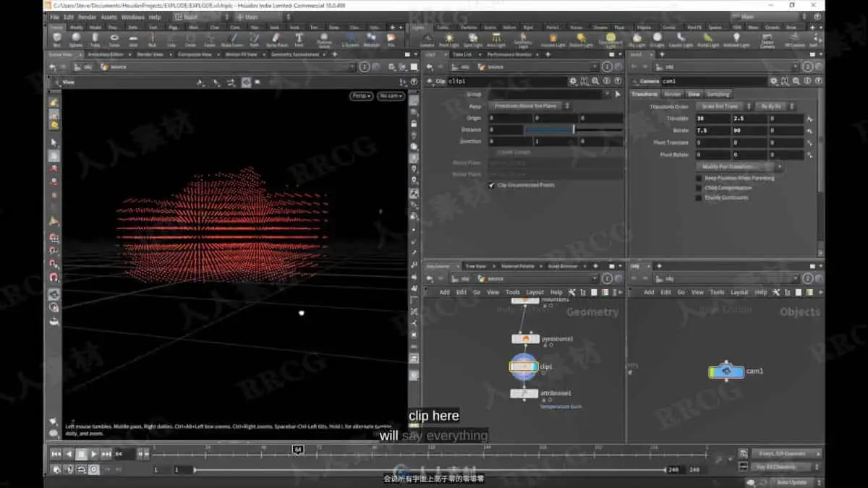
Task: Click the frame 64 marker on the timeline
Action: point(297,450)
